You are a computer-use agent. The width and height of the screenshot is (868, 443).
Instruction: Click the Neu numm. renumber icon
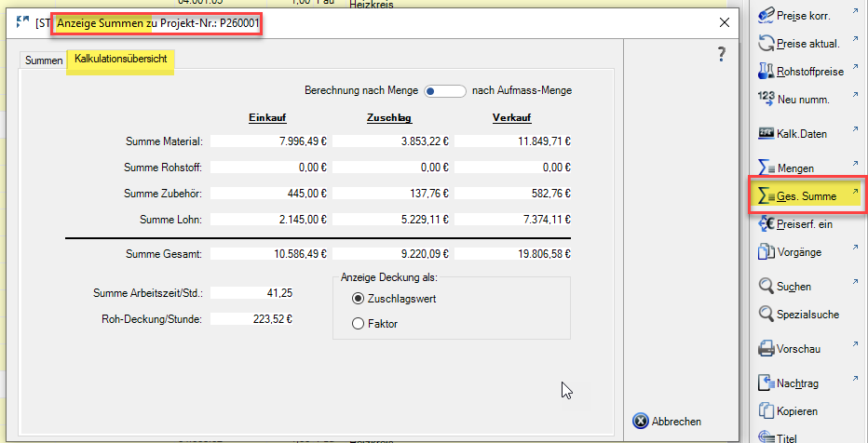[x=766, y=98]
